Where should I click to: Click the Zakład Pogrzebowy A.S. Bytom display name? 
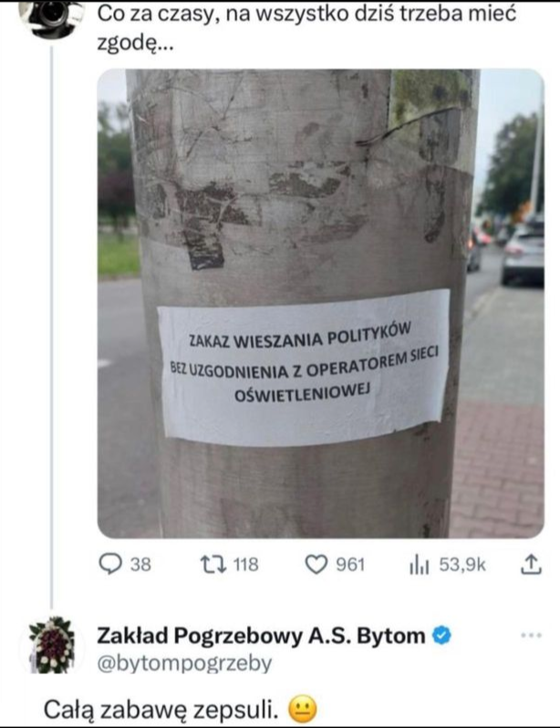261,636
